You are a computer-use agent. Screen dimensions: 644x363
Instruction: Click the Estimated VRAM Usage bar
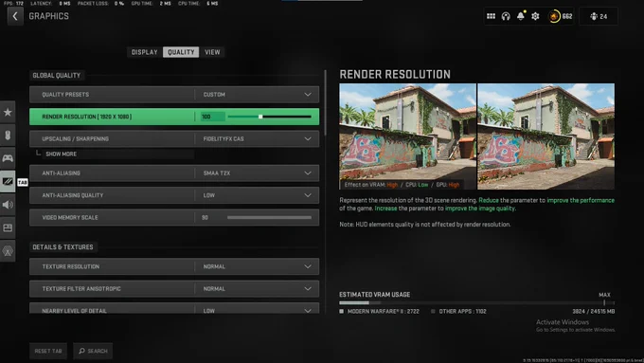point(476,303)
